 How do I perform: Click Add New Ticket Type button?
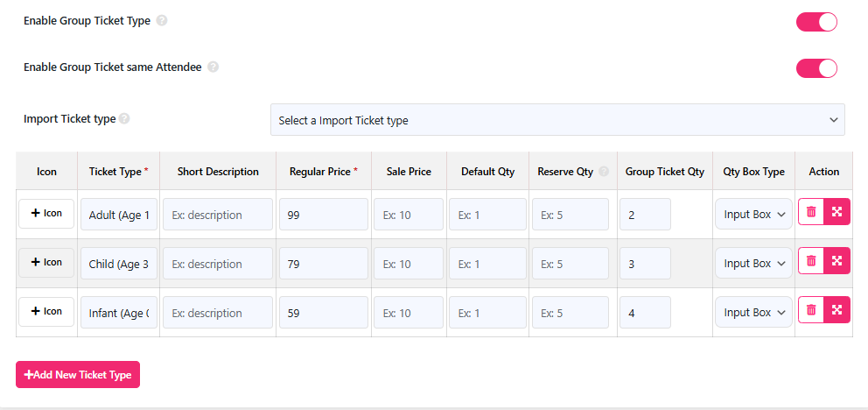78,375
